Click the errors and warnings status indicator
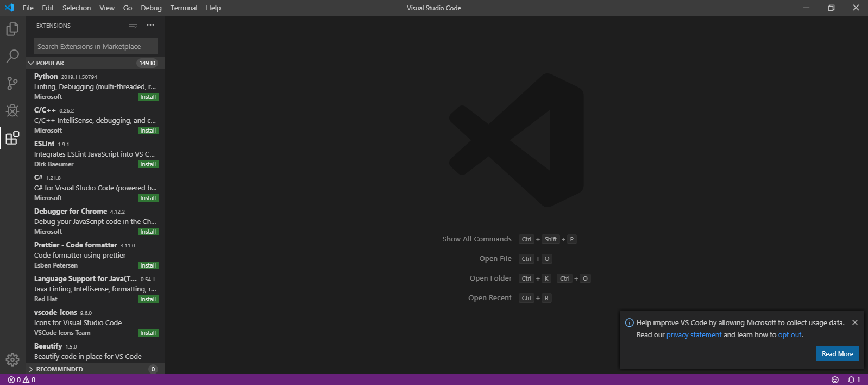Viewport: 868px width, 385px height. coord(22,380)
